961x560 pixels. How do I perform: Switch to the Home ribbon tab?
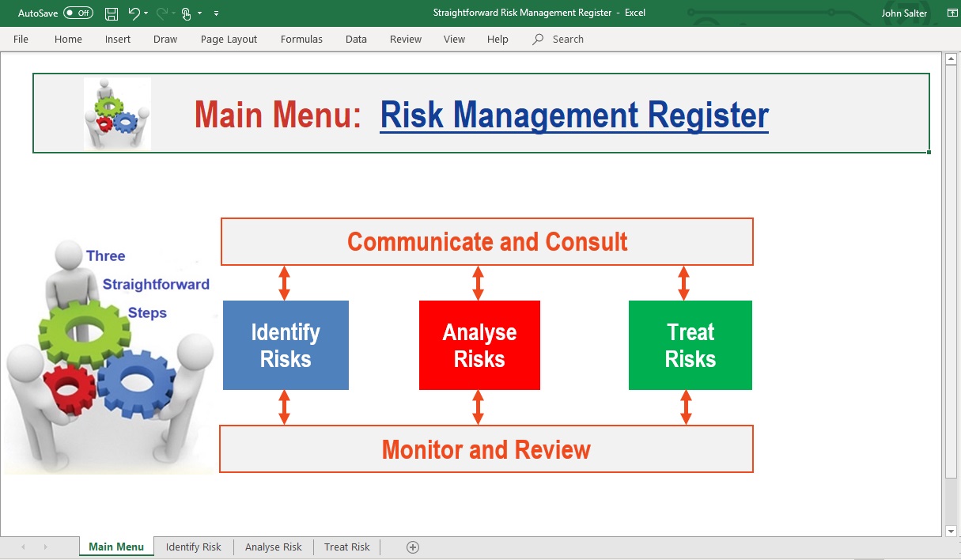click(x=68, y=39)
